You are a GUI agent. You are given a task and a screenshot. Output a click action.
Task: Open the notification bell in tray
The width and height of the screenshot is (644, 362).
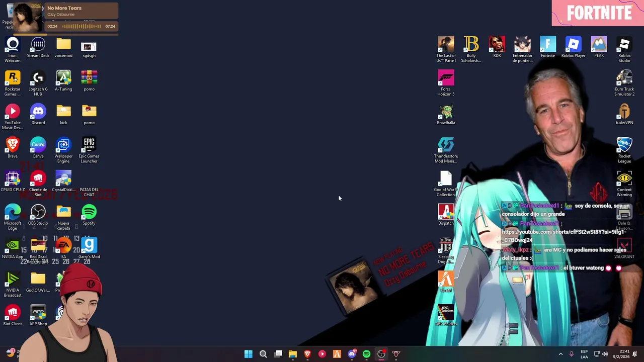tap(635, 354)
